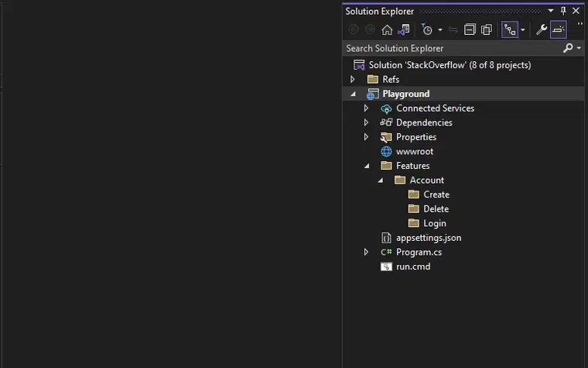Click the Properties folder wrench icon
The height and width of the screenshot is (368, 588).
386,137
